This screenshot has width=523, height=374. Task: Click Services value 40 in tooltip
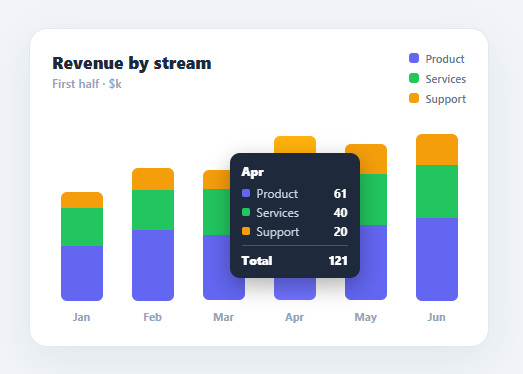(340, 213)
